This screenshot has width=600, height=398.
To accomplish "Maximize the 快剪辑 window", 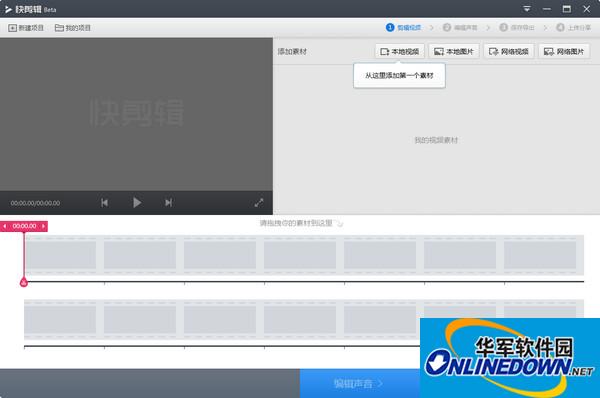I will click(x=567, y=9).
